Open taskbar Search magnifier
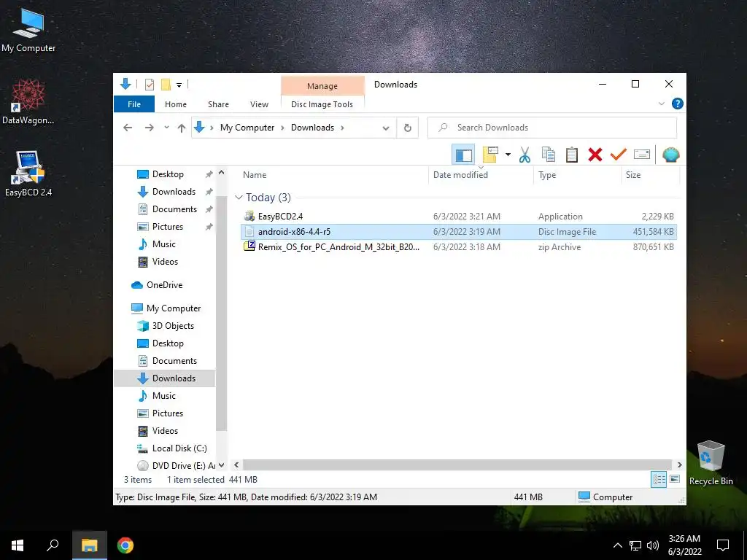Screen dimensions: 747x560 click(x=53, y=545)
